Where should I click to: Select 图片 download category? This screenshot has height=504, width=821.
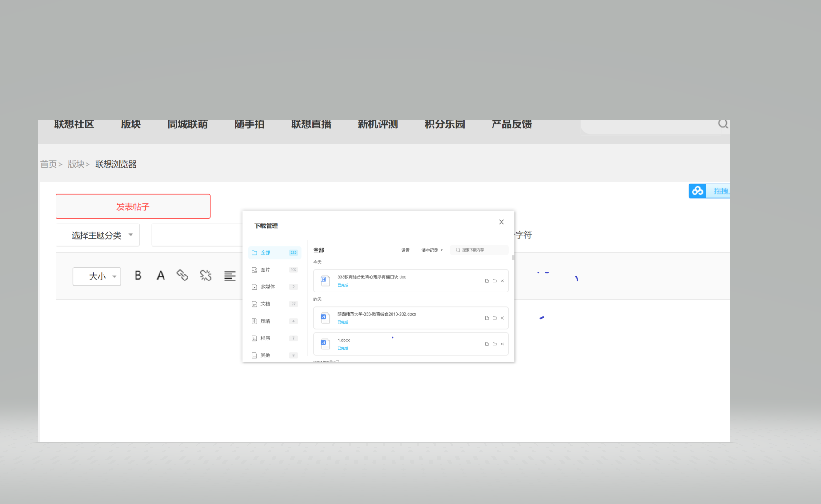pyautogui.click(x=275, y=270)
